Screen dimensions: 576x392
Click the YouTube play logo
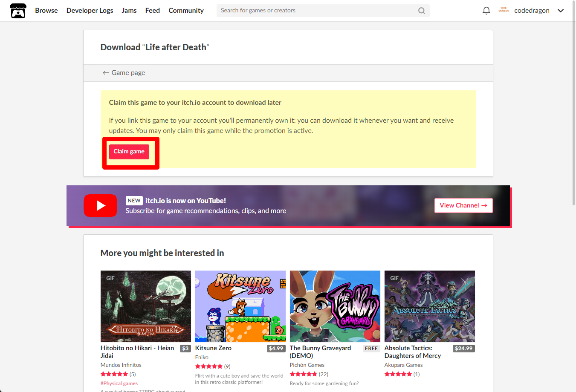101,205
